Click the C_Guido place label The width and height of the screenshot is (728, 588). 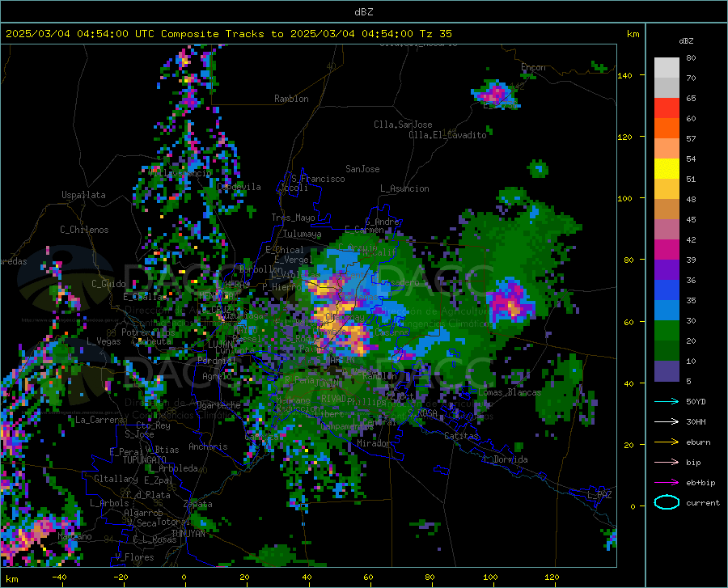tap(108, 284)
